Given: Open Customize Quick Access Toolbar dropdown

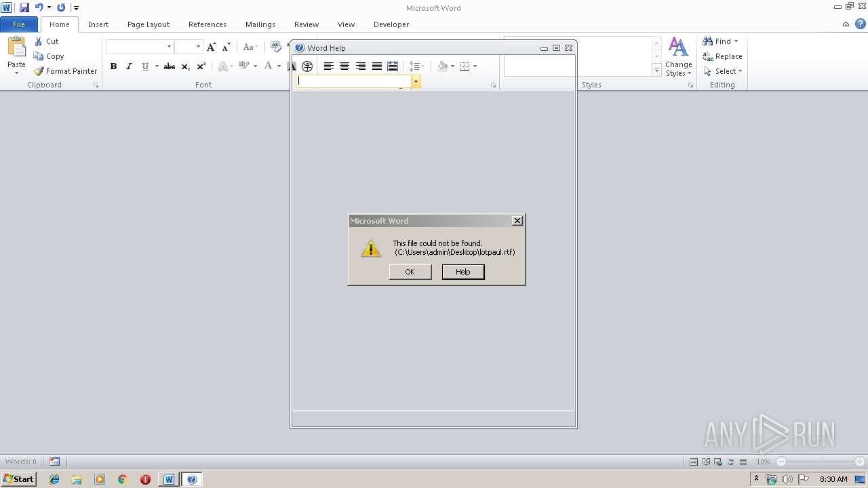Looking at the screenshot, I should (x=76, y=7).
